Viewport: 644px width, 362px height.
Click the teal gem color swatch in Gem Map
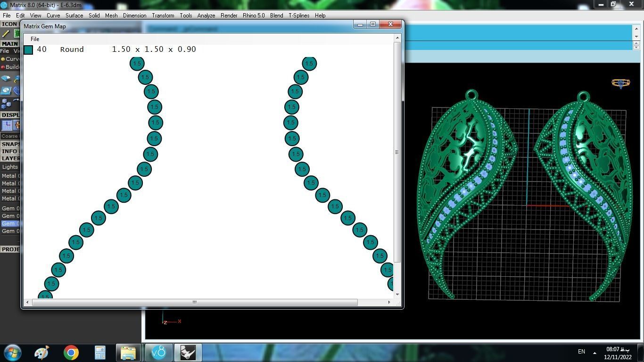[28, 49]
